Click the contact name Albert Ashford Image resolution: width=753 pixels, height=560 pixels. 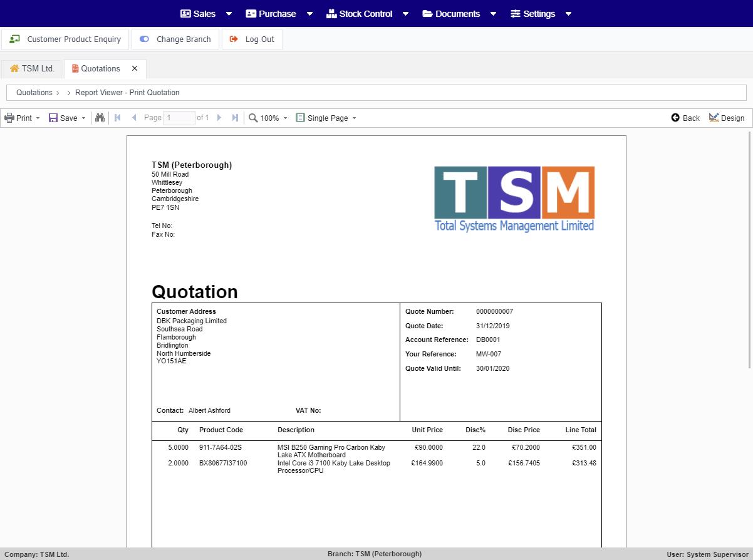coord(209,411)
